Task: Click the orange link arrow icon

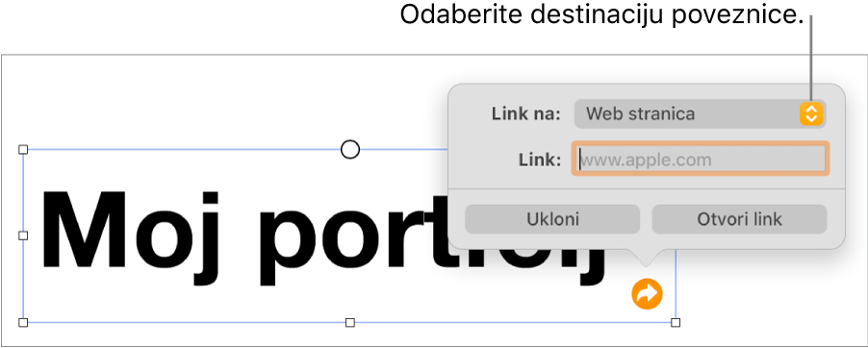Action: [x=647, y=294]
